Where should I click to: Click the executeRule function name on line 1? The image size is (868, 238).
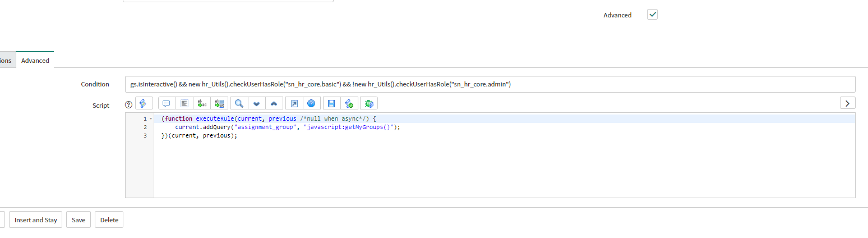click(x=215, y=119)
